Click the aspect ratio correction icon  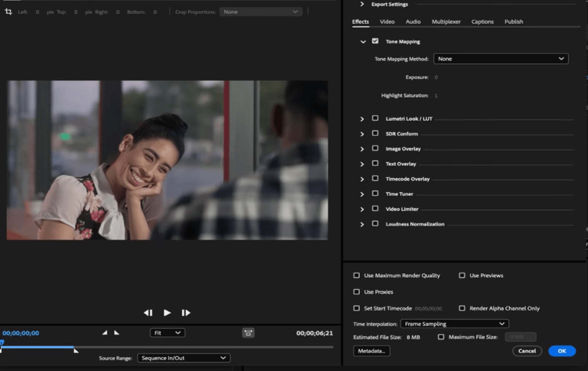tap(248, 333)
